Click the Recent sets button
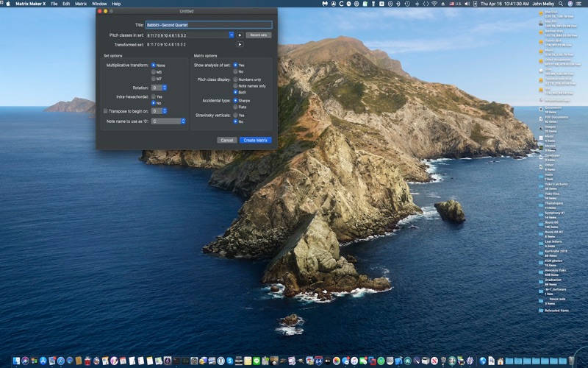 [258, 35]
